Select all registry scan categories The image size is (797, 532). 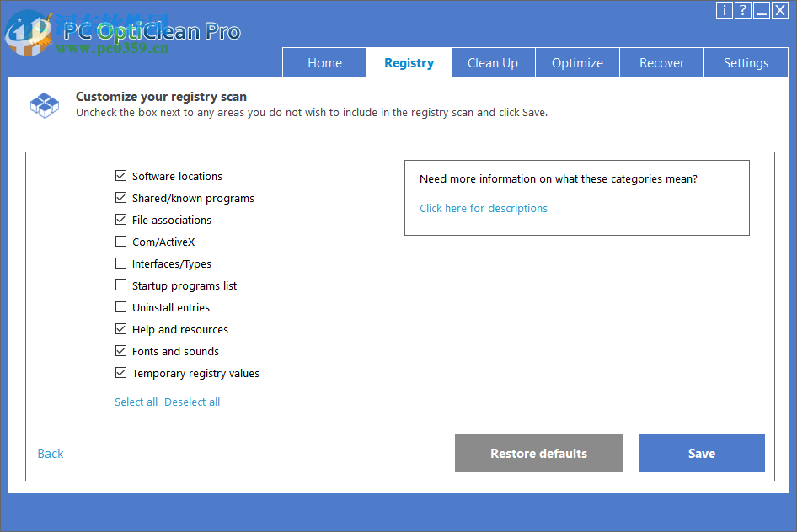pyautogui.click(x=136, y=402)
